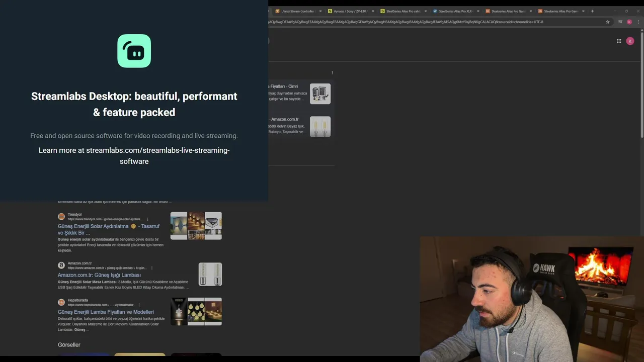Open the Hepsiburada result options menu dots
The image size is (644, 362).
139,305
